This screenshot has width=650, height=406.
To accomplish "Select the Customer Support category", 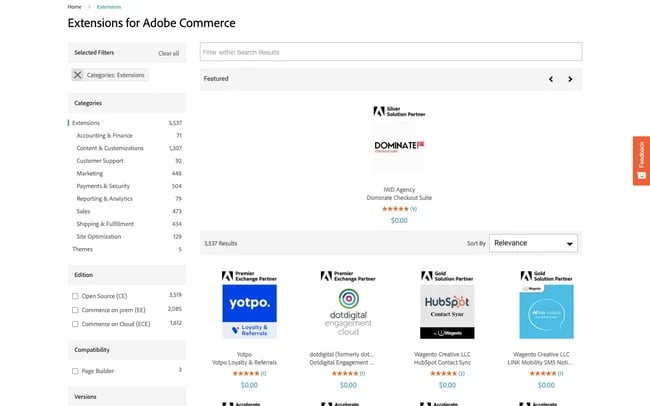I will 100,161.
